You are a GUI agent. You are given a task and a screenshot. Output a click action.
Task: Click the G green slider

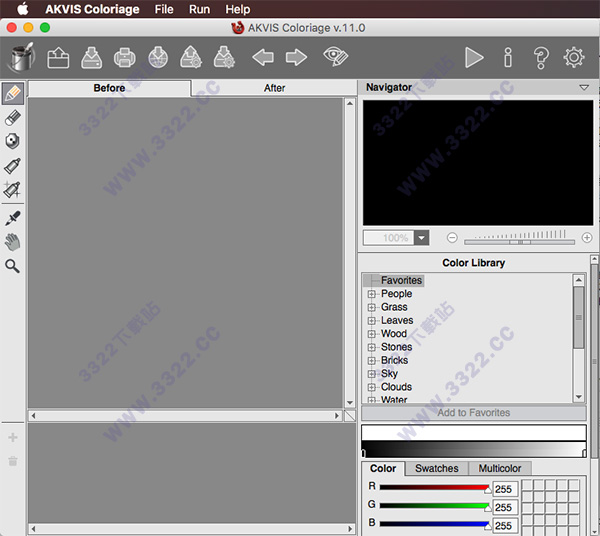(434, 506)
